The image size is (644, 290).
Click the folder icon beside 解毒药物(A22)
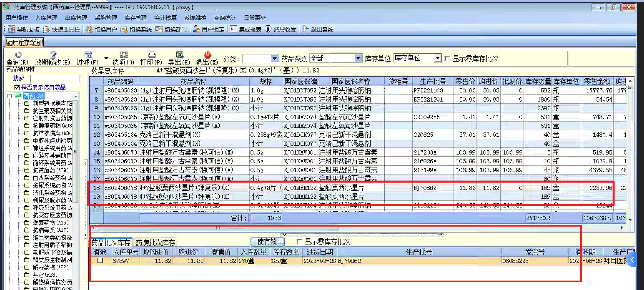click(x=27, y=267)
